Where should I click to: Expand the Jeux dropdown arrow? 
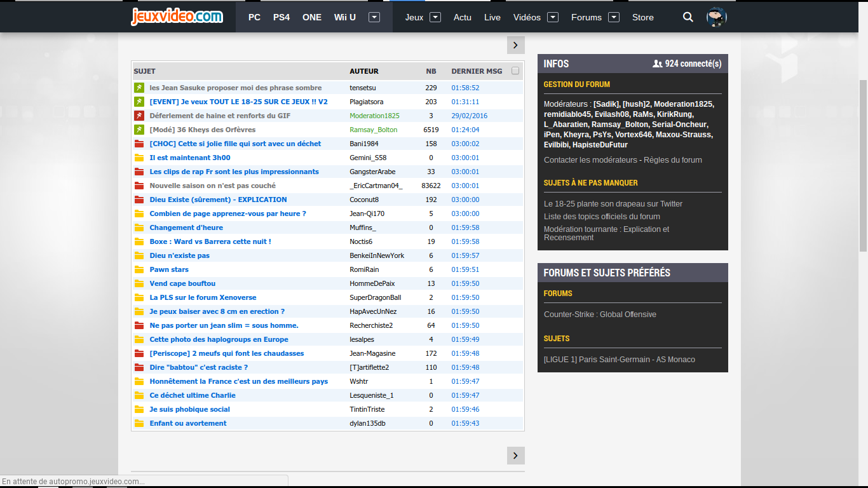(x=435, y=17)
